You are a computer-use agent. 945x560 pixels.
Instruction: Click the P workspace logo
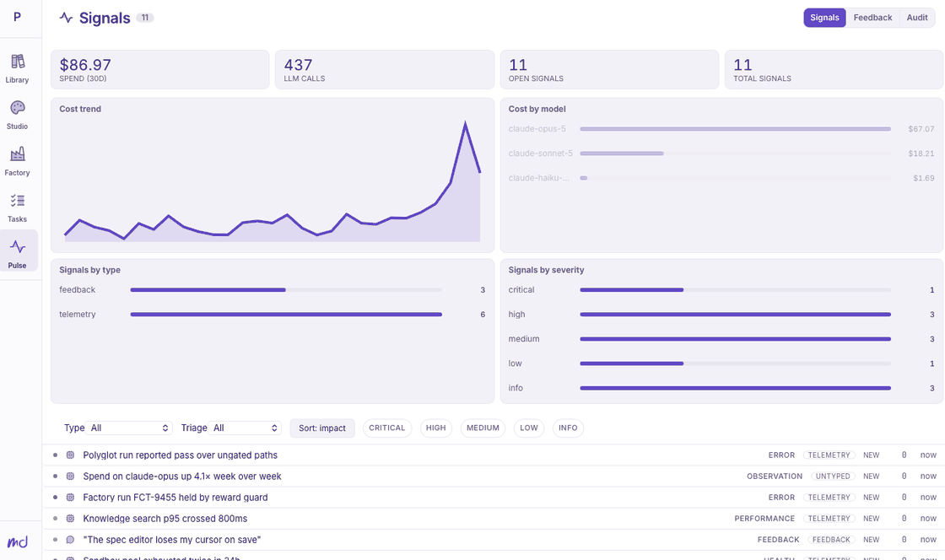[17, 17]
